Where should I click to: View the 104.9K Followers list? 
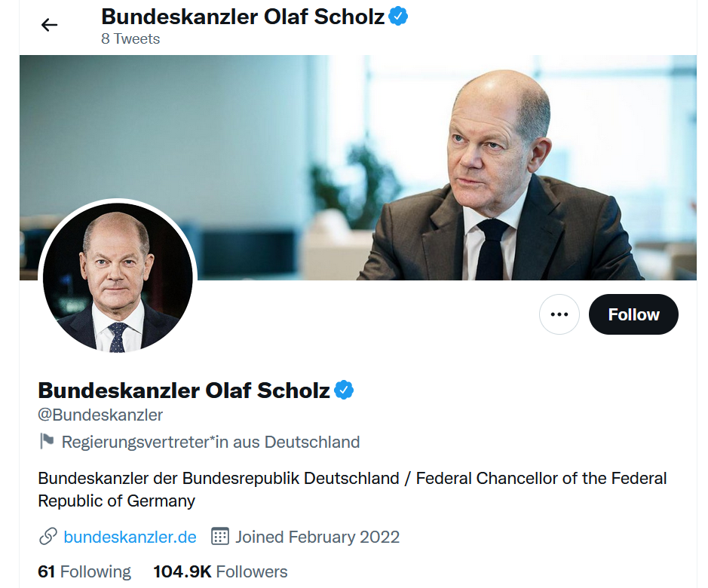(220, 572)
